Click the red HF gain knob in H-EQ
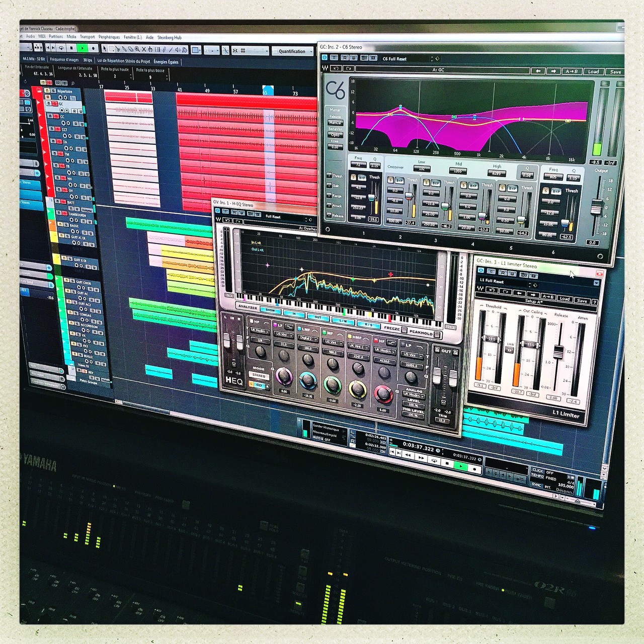 point(382,394)
